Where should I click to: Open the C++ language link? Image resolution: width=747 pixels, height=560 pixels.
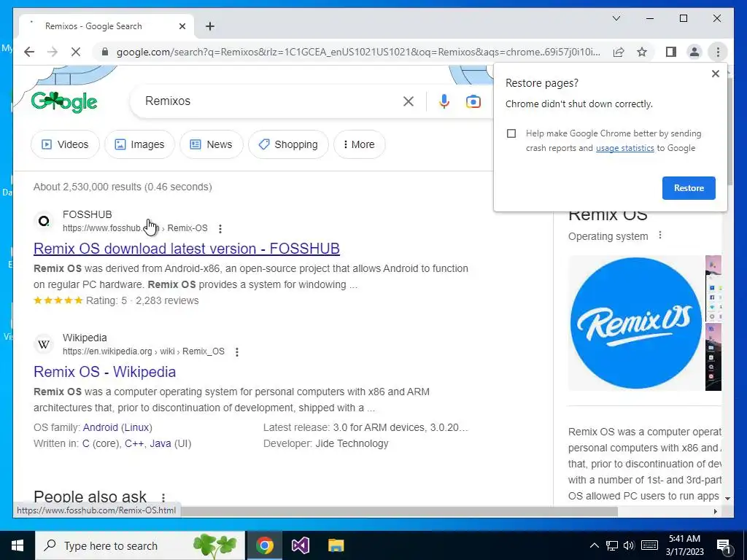click(134, 444)
